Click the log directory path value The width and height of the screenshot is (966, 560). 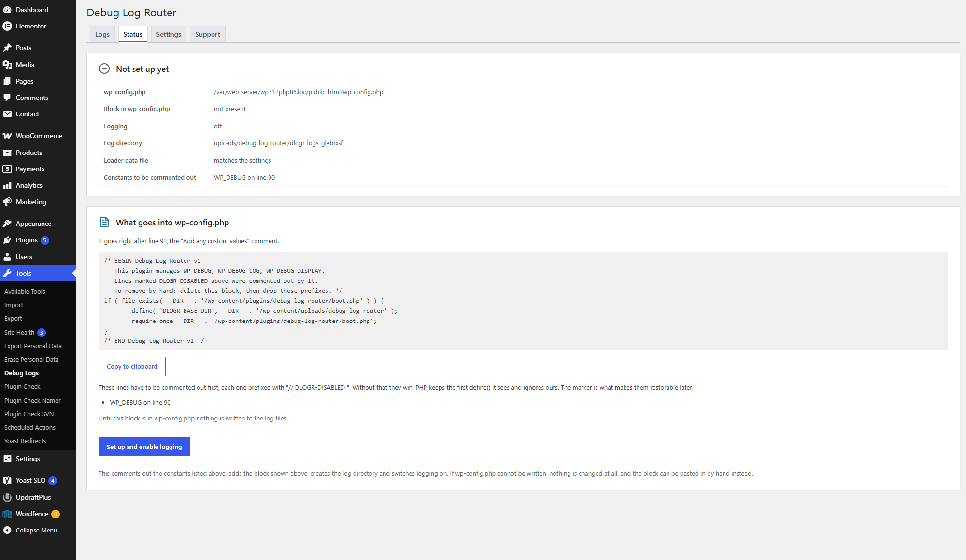tap(279, 143)
